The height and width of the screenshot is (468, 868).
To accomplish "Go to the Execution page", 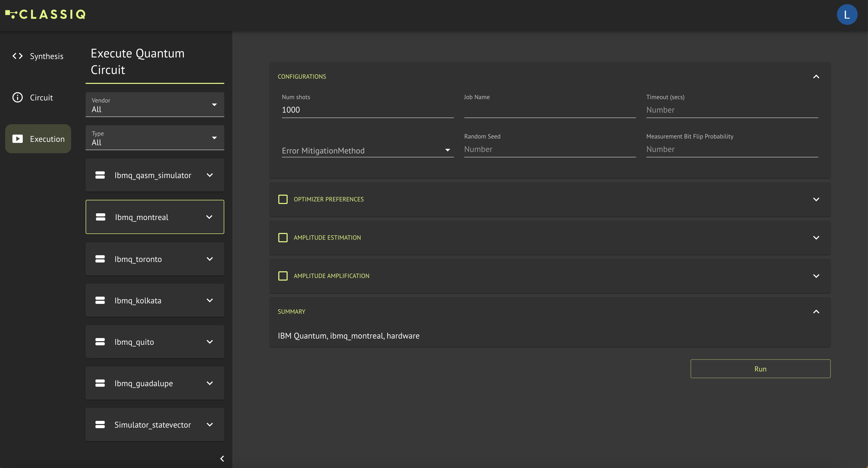I will tap(38, 138).
